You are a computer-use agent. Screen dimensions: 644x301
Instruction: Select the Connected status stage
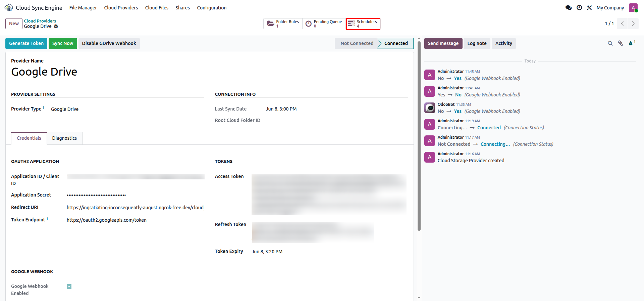click(x=396, y=43)
